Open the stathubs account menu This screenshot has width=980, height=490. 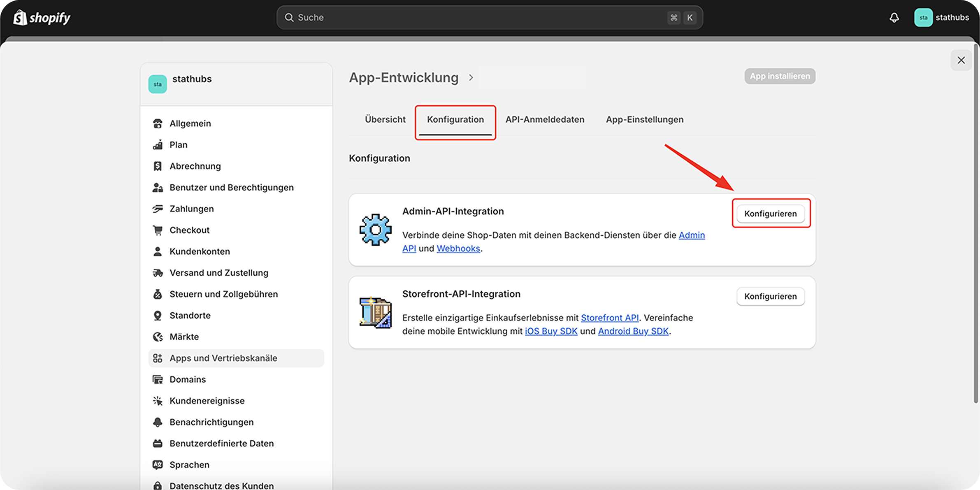coord(942,18)
